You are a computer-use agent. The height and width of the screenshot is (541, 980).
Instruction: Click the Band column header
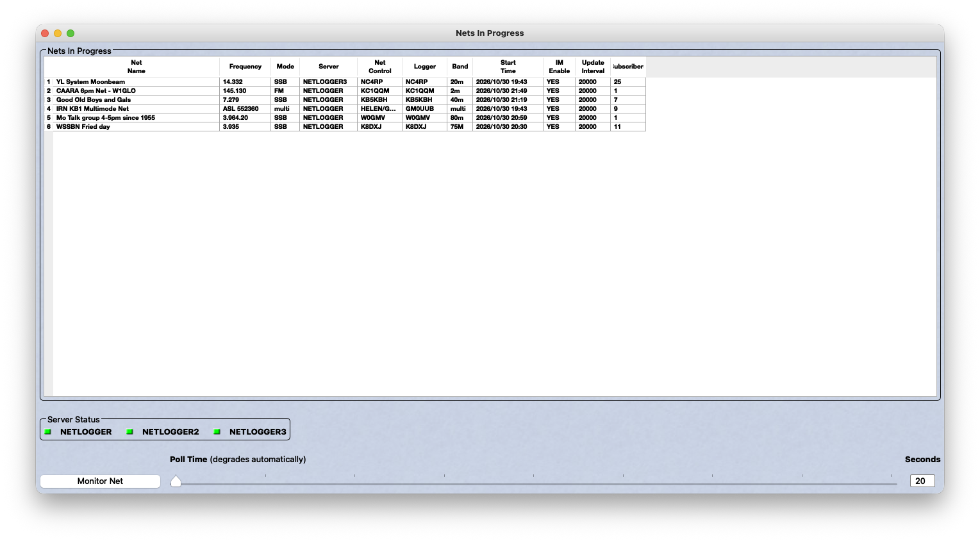click(x=460, y=67)
